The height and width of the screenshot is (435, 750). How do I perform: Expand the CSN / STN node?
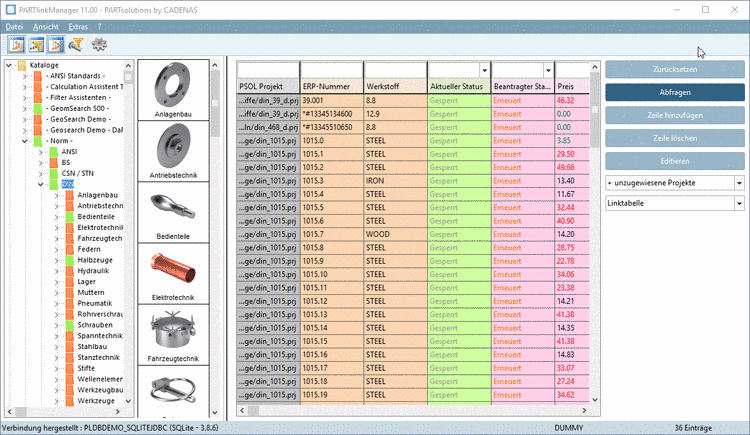pyautogui.click(x=41, y=173)
